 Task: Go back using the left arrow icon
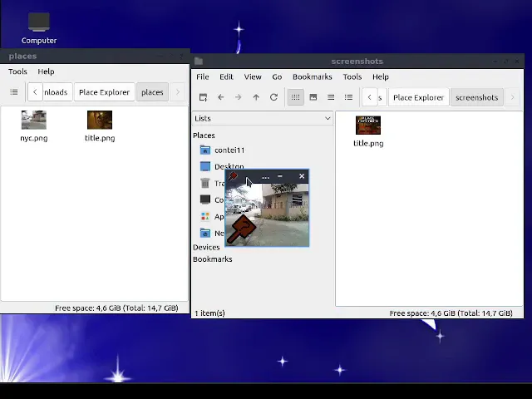tap(220, 97)
